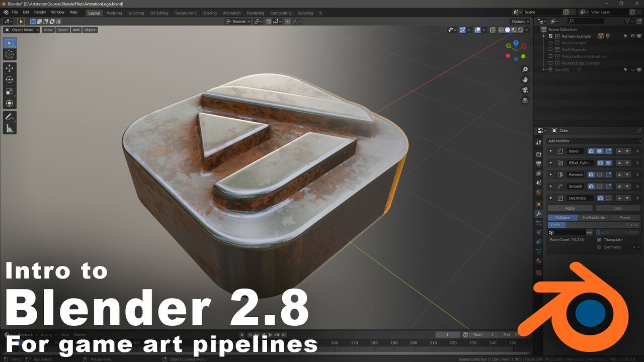Toggle Bevel modifier render visibility
The height and width of the screenshot is (362, 644).
tap(591, 151)
